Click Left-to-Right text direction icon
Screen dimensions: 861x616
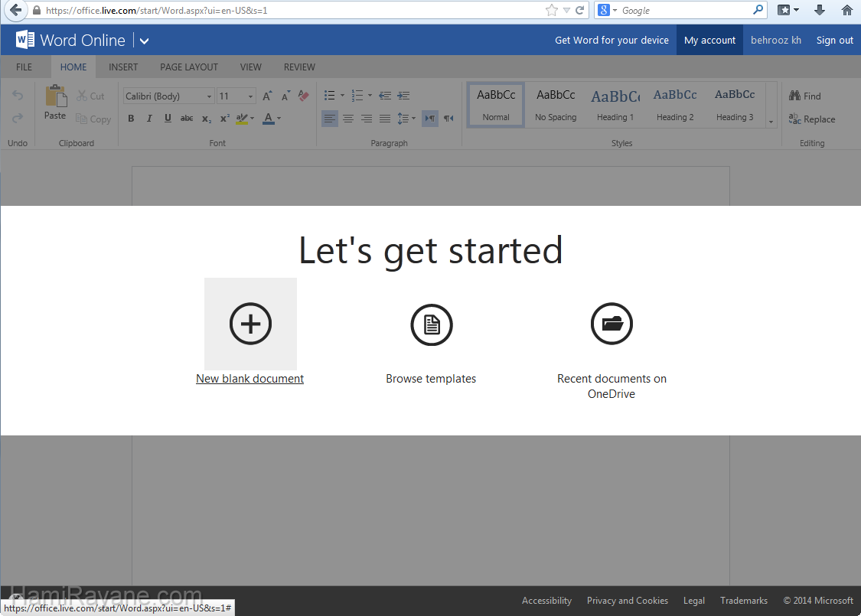pos(430,118)
